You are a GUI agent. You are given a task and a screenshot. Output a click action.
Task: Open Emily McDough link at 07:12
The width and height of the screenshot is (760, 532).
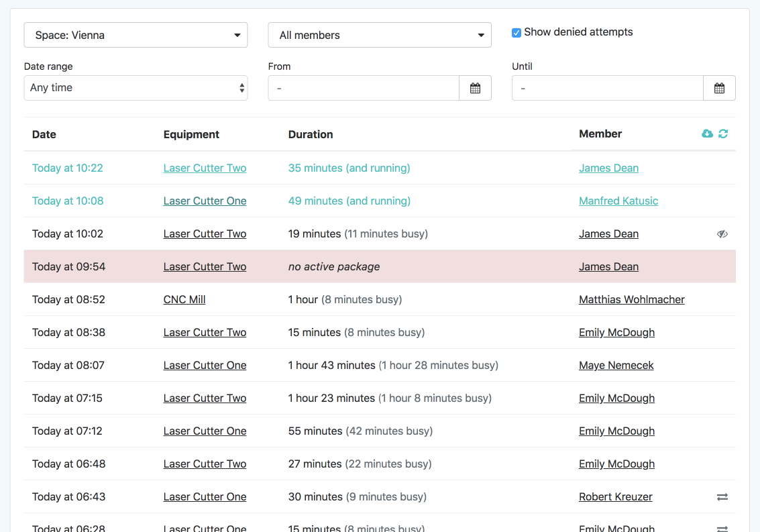click(616, 431)
